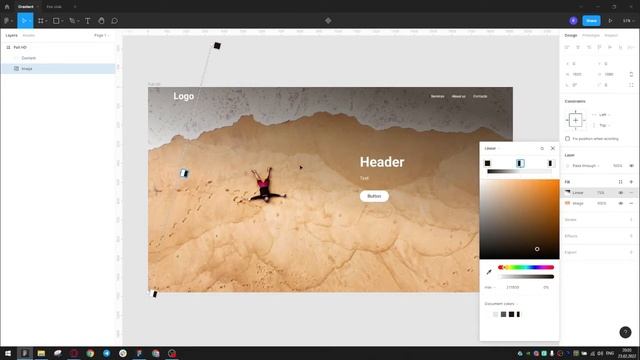Select the Hand tool
The width and height of the screenshot is (640, 360).
pyautogui.click(x=101, y=20)
